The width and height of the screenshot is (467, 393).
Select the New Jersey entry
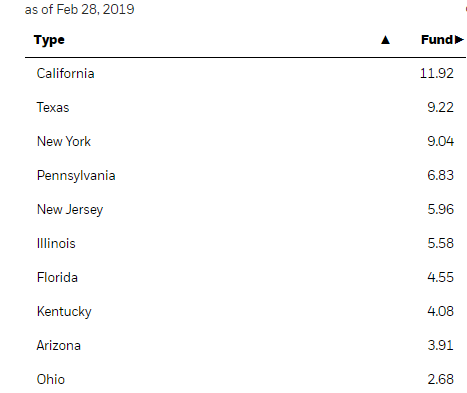(70, 210)
